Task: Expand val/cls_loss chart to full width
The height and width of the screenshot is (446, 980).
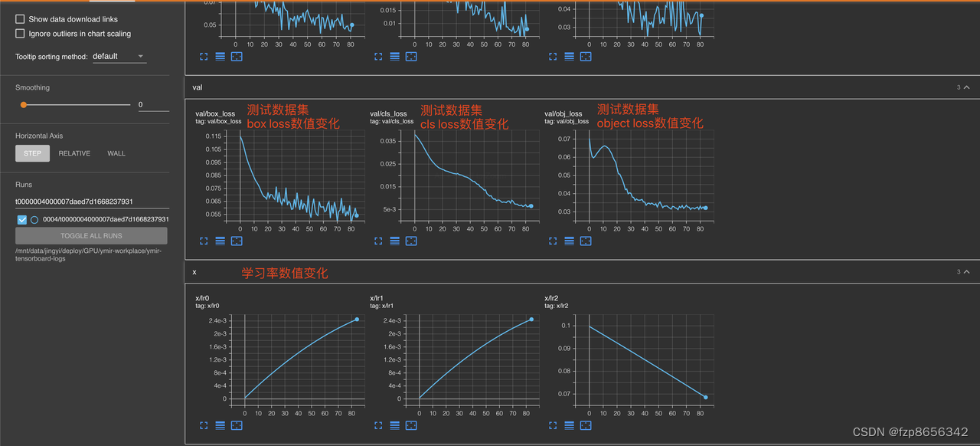Action: (378, 241)
